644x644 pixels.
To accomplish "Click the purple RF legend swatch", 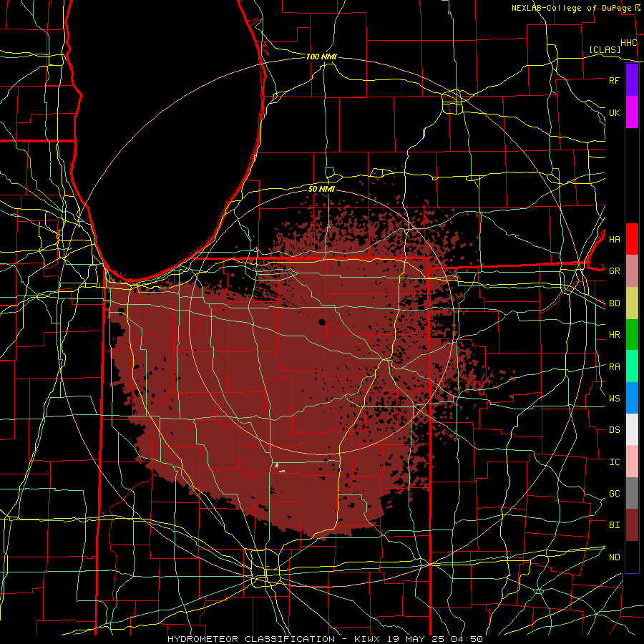I will (632, 80).
